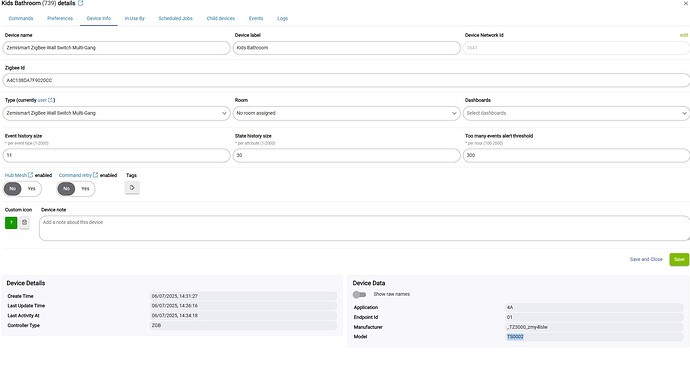Switch to the Preferences tab
This screenshot has width=690, height=374.
click(x=60, y=18)
